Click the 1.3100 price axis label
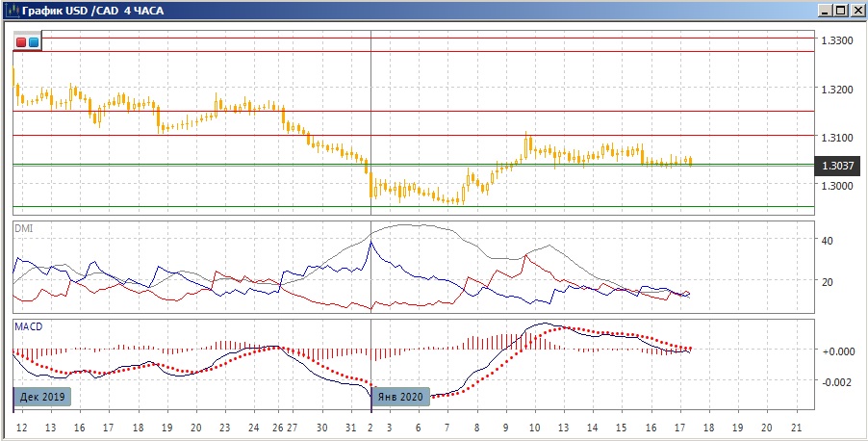Screen dimensions: 868x441 (x=837, y=137)
